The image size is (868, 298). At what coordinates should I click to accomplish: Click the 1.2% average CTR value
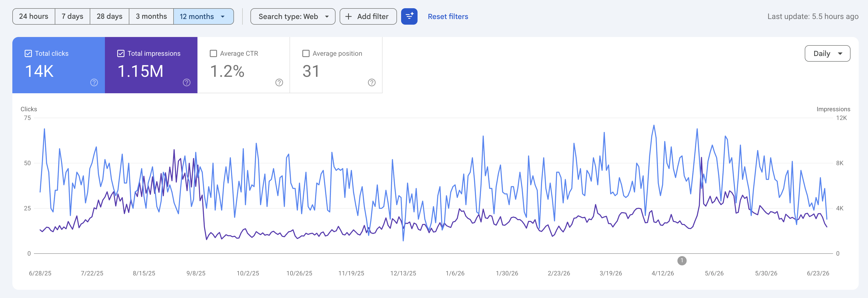[x=227, y=71]
